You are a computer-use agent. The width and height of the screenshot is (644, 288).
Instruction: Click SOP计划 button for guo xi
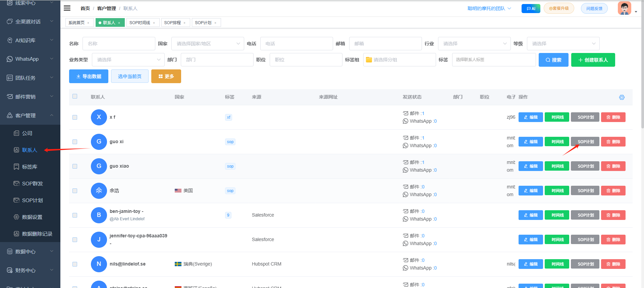click(585, 142)
